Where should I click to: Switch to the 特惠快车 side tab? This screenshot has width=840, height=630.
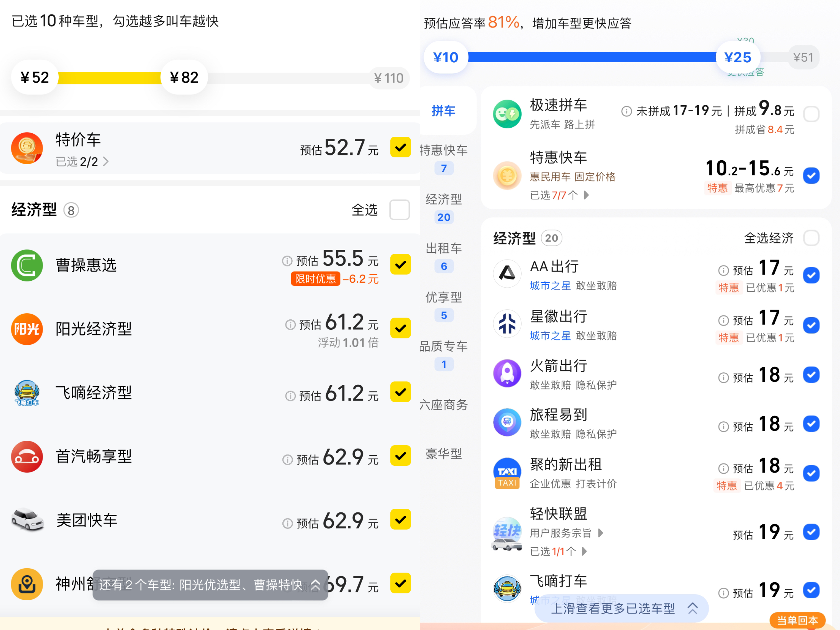pos(444,159)
